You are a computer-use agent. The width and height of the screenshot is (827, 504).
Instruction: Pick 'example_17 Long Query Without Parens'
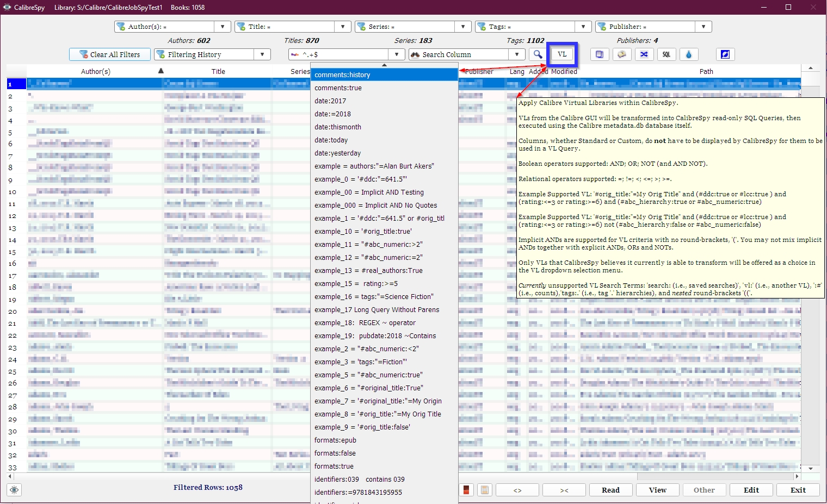384,309
